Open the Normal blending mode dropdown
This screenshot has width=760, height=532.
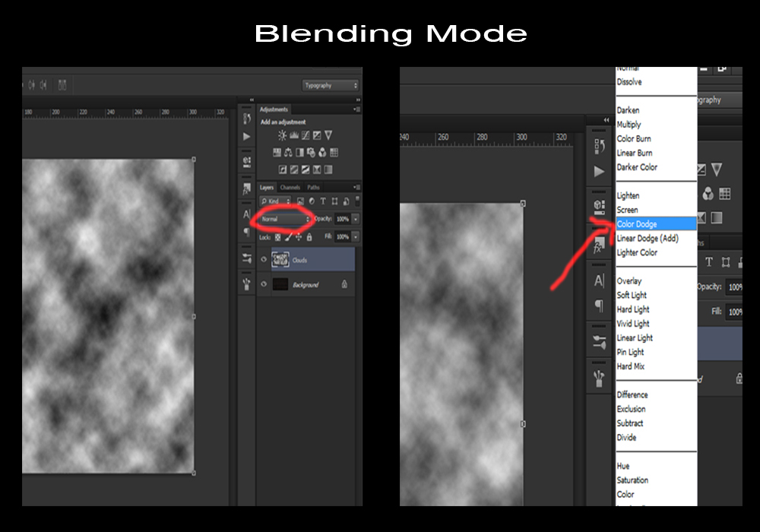pos(285,219)
